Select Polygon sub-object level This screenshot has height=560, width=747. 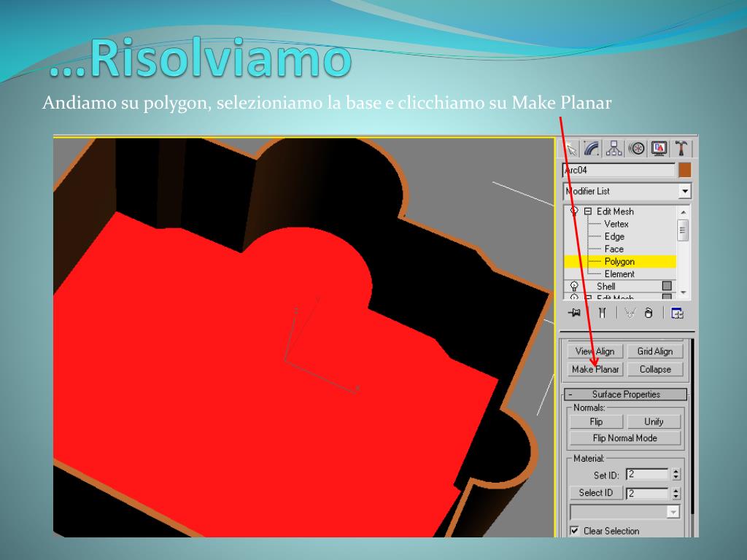pyautogui.click(x=619, y=262)
